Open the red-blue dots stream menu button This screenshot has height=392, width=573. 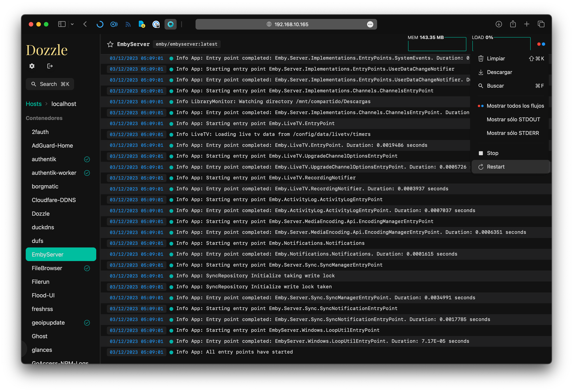541,44
